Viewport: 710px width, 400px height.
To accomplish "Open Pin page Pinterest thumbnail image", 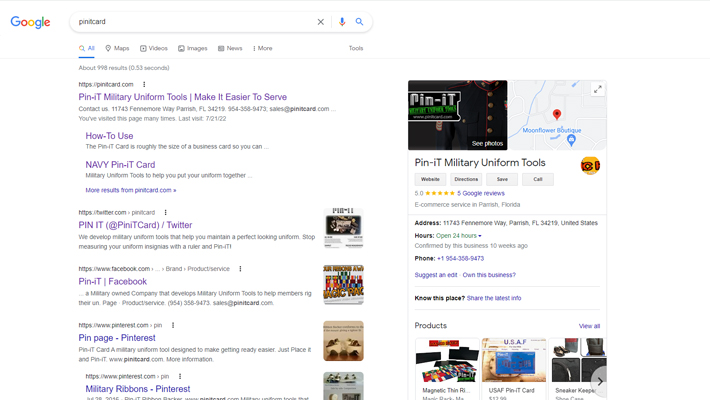I will [343, 341].
